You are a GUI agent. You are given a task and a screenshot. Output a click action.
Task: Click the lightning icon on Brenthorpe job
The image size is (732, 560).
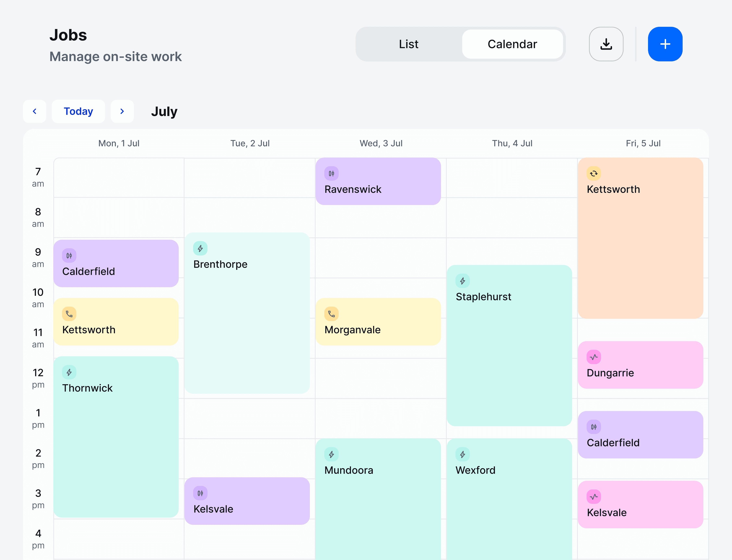click(x=200, y=249)
